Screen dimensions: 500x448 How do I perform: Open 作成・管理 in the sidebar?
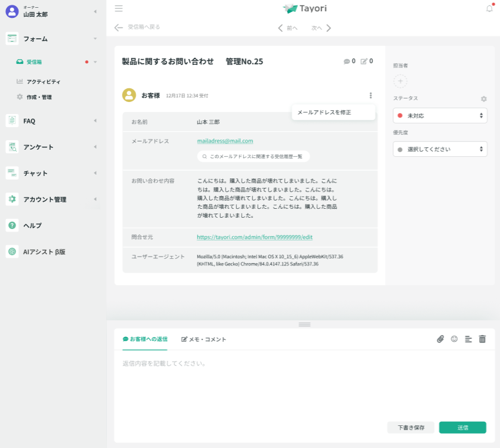coord(39,97)
